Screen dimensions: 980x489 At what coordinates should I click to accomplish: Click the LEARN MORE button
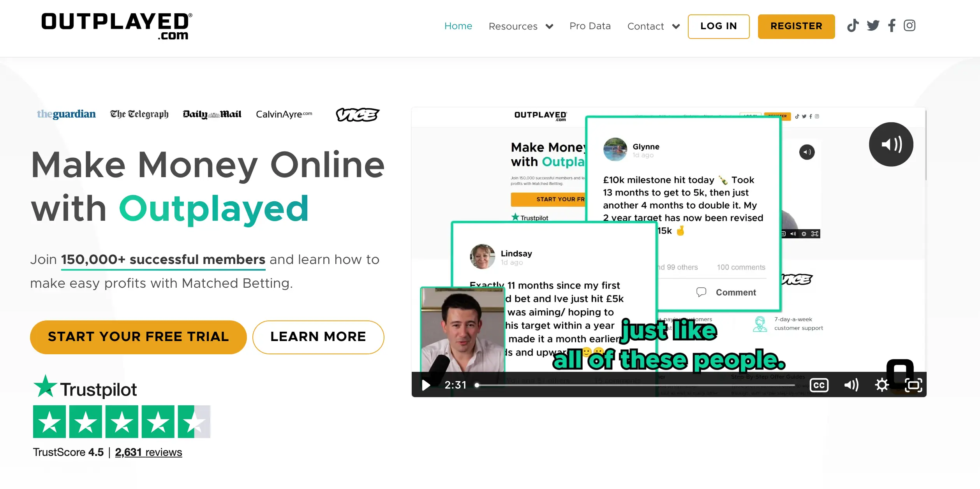click(x=318, y=337)
